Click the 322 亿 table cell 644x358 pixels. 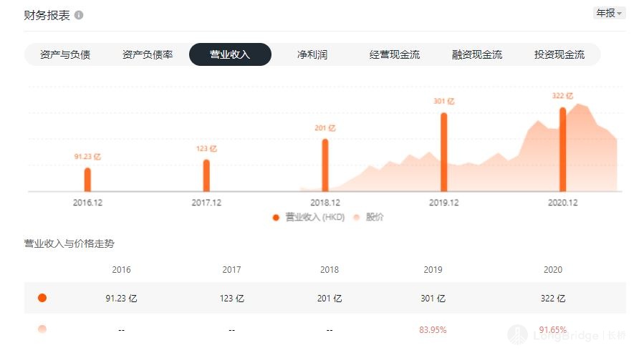(x=553, y=299)
